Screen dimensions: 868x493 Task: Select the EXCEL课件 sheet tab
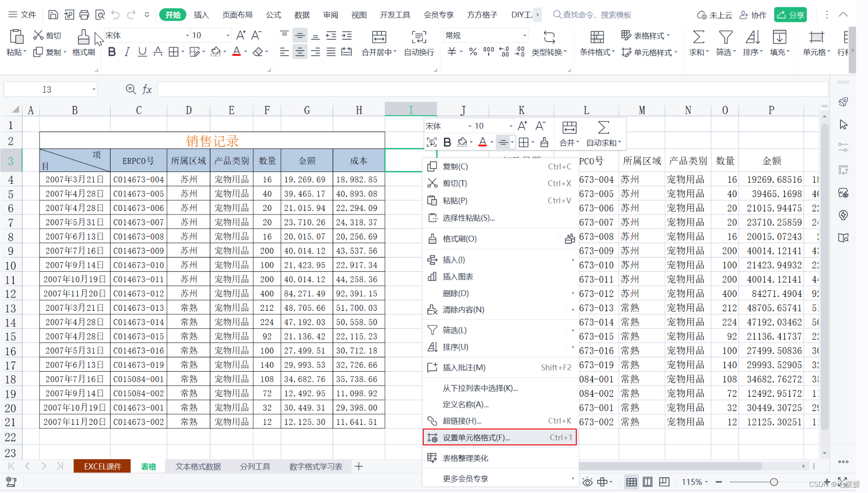coord(102,466)
